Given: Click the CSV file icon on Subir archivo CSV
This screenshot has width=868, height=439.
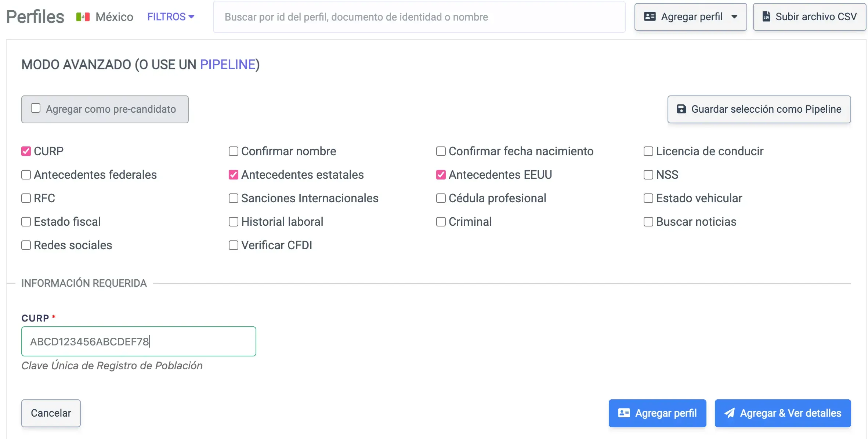Looking at the screenshot, I should (767, 17).
